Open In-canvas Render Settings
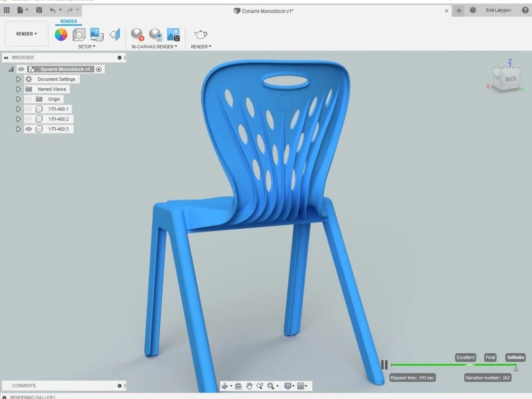 (155, 35)
